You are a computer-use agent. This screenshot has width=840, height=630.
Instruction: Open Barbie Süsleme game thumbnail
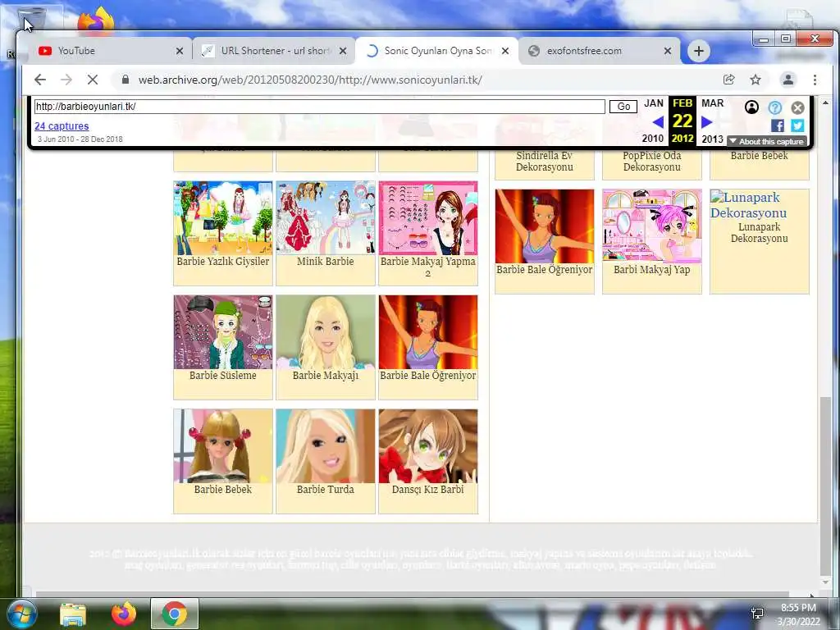pyautogui.click(x=223, y=332)
